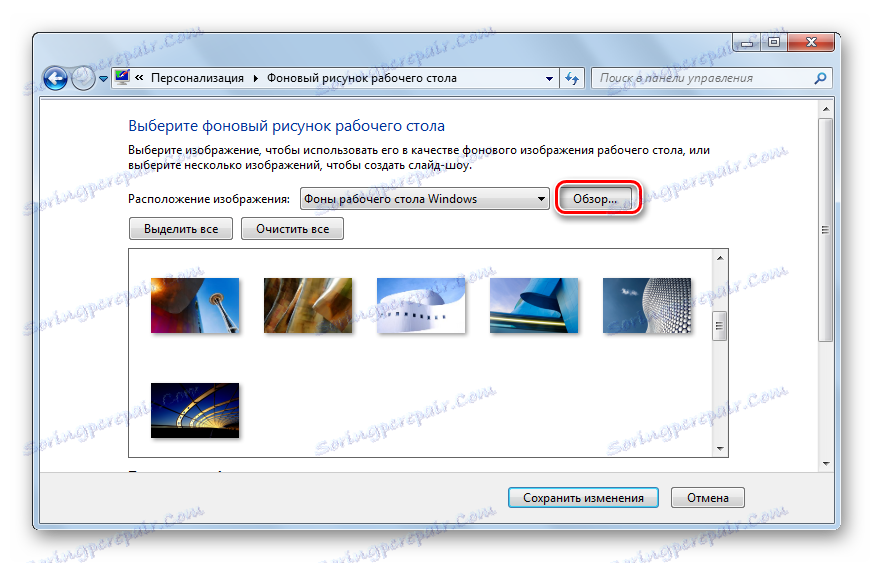Open address bar history dropdown arrow
This screenshot has height=563, width=874.
tap(549, 79)
